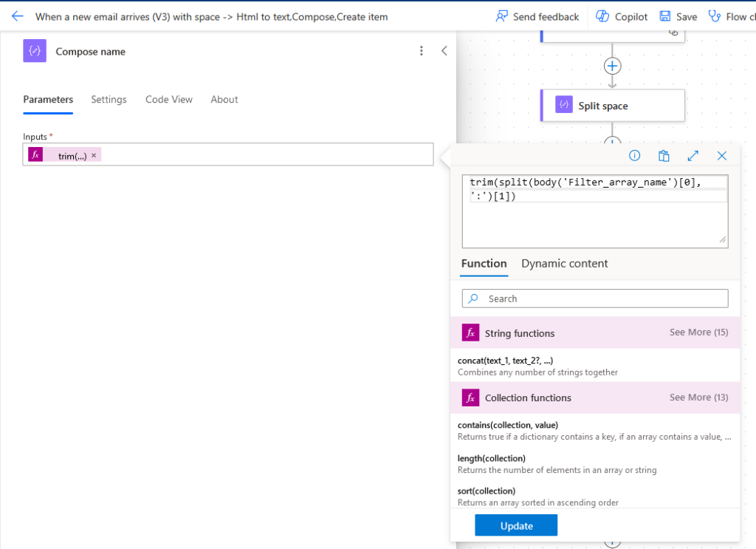This screenshot has width=756, height=549.
Task: Remove the trim(...) expression token
Action: (94, 155)
